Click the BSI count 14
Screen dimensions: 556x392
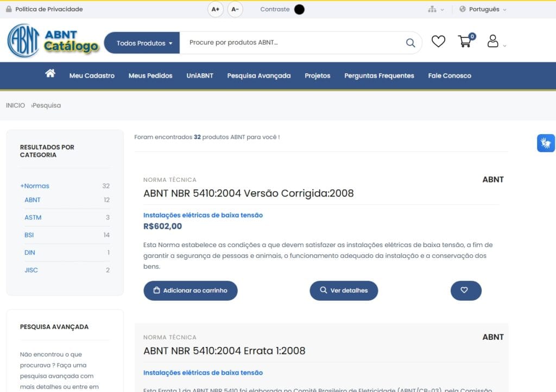106,235
